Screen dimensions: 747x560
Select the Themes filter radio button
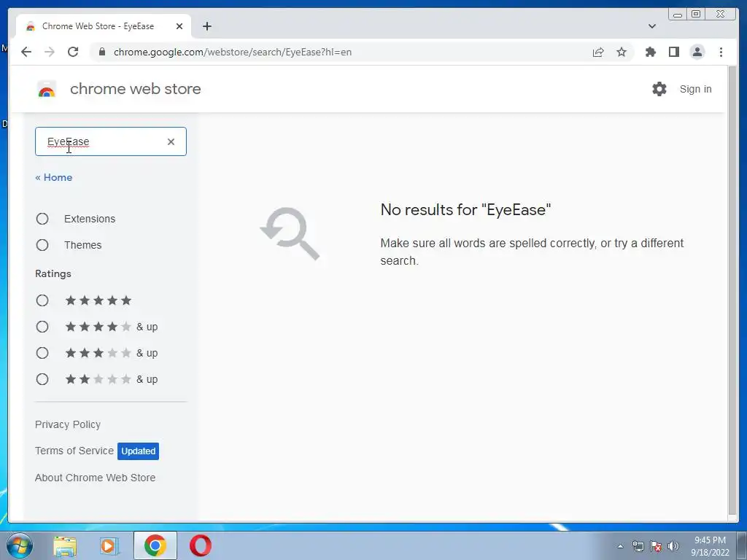(42, 245)
